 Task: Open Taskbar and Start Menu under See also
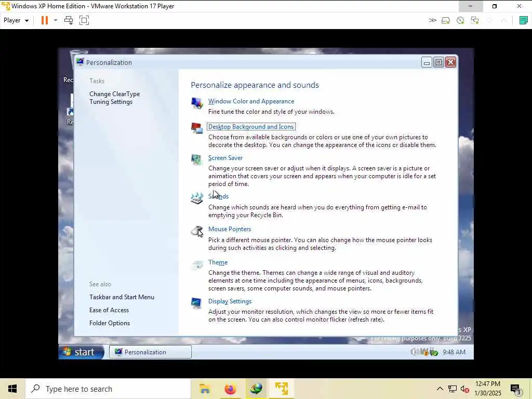click(122, 297)
